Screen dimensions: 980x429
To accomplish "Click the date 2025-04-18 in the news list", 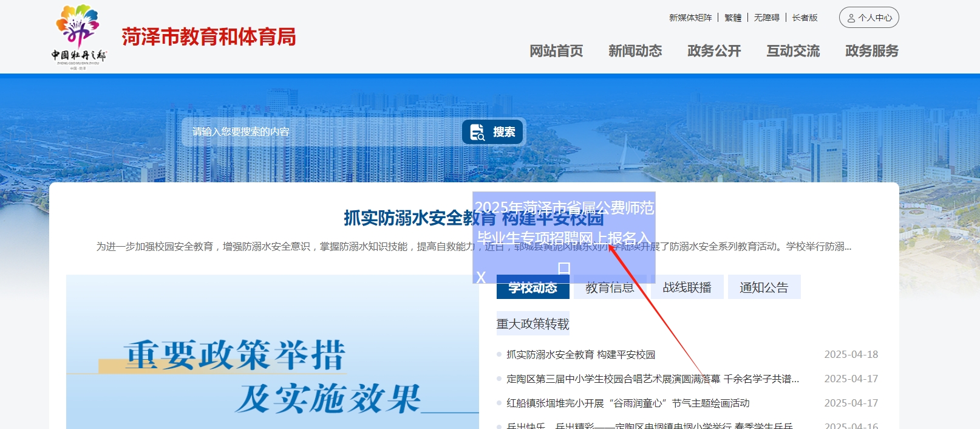I will tap(851, 354).
